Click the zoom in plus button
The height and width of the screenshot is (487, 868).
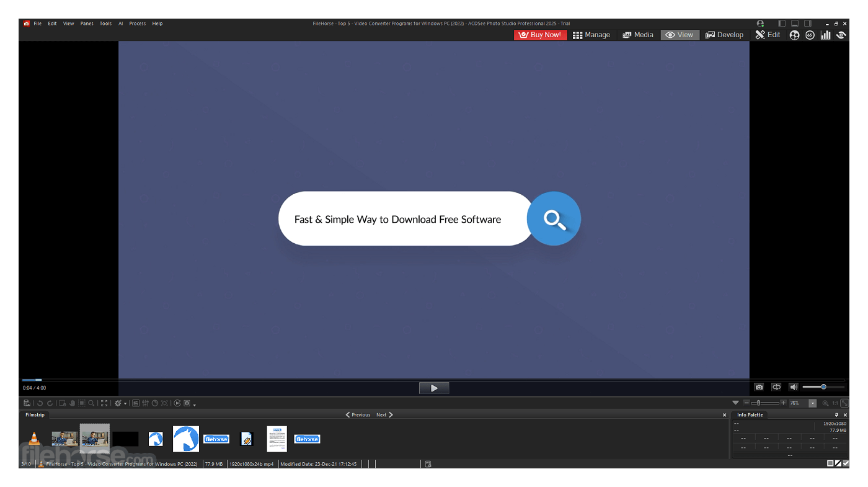[x=784, y=403]
